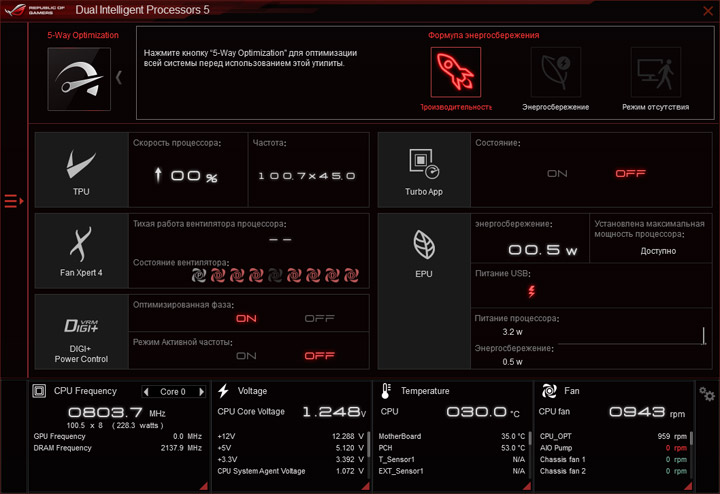Click the CPU Core Voltage 1.248 reading
720x494 pixels.
334,412
